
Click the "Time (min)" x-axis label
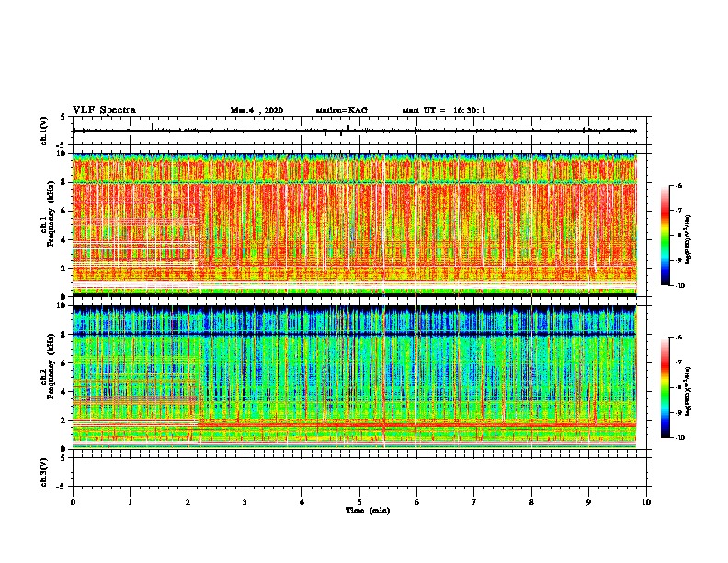[x=368, y=511]
